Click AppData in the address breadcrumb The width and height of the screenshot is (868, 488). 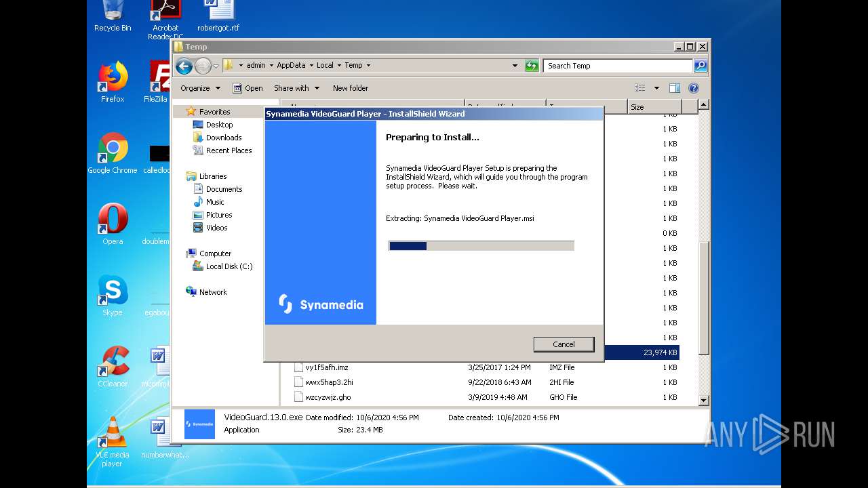point(291,66)
